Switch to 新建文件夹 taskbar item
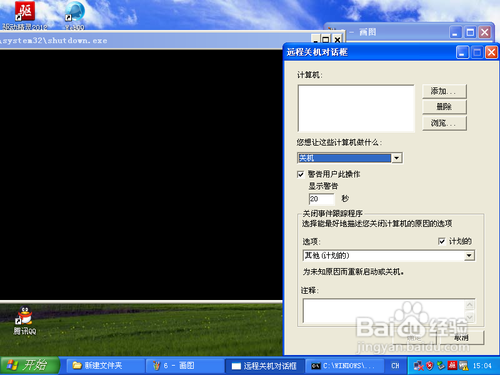This screenshot has height=375, width=500. tap(106, 366)
